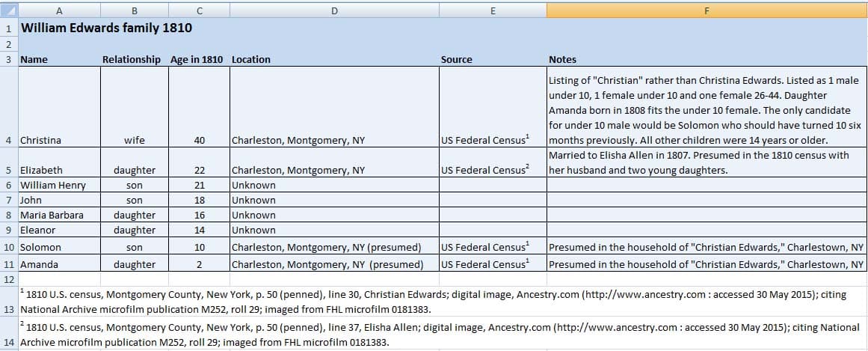Select the highlighted column F header
This screenshot has width=868, height=351.
(707, 10)
